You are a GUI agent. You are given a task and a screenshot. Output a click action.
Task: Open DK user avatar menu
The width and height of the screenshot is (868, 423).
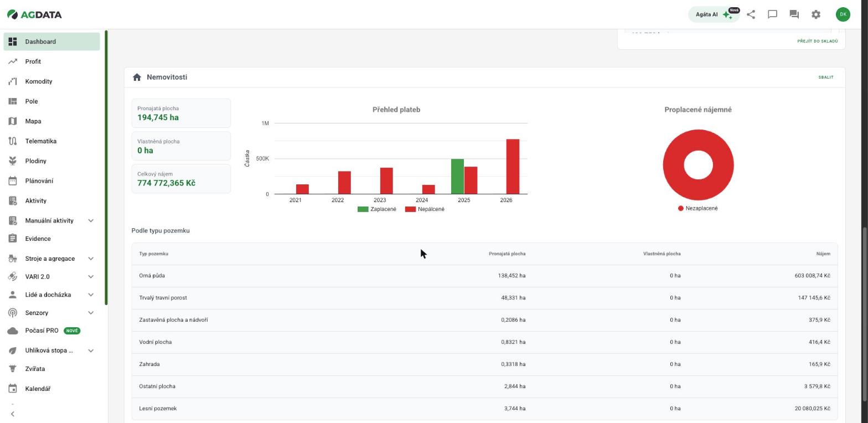843,14
